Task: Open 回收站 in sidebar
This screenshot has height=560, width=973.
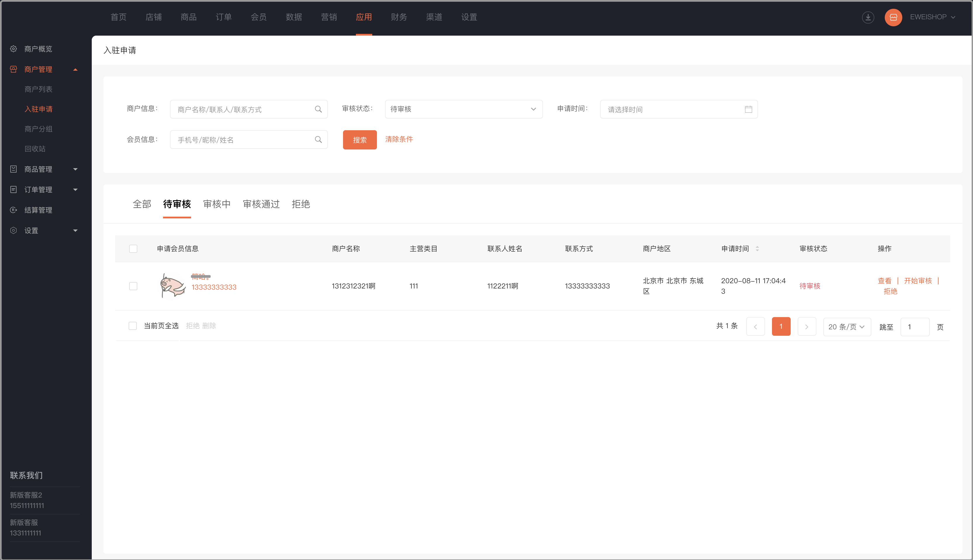Action: click(35, 148)
